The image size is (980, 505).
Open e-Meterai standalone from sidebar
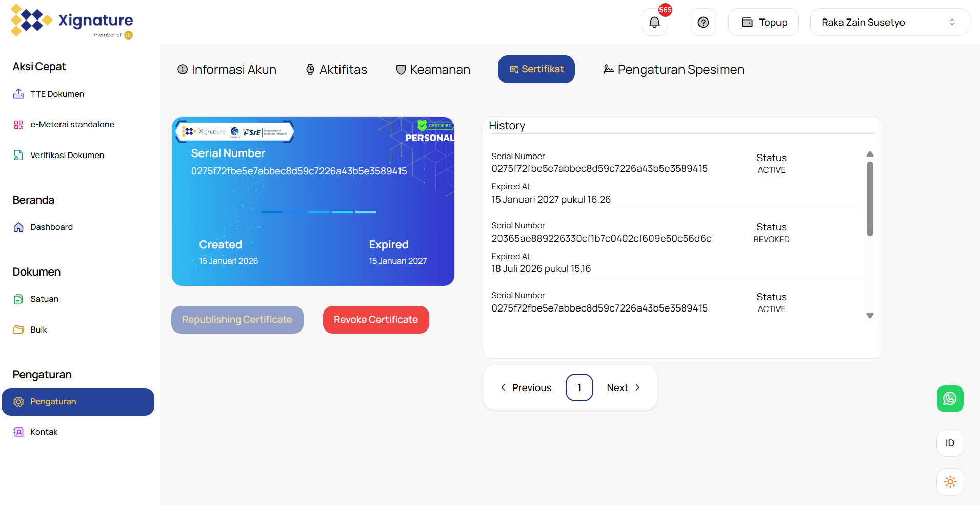[72, 125]
